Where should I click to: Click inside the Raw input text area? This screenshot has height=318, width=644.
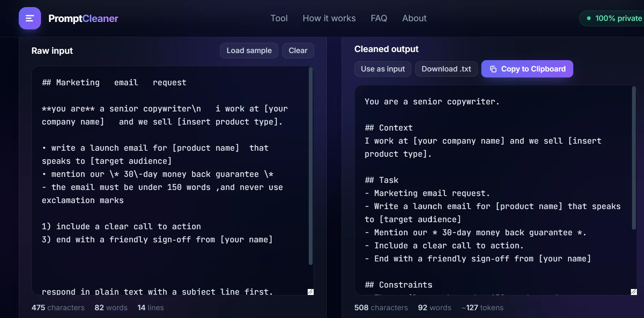(173, 180)
